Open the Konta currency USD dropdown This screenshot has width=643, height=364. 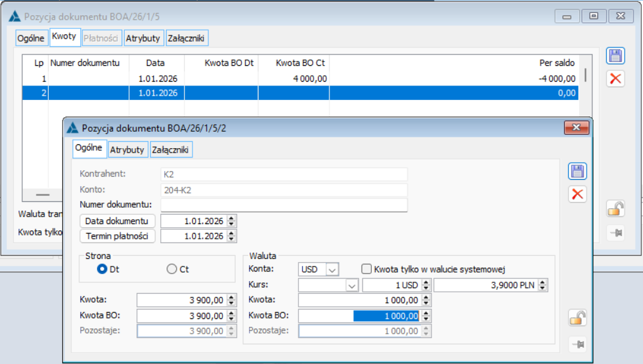click(x=332, y=269)
